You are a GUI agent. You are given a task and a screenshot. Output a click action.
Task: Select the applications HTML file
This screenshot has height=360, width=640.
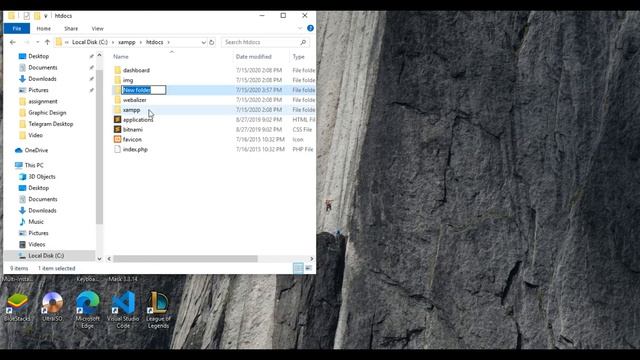pos(138,120)
